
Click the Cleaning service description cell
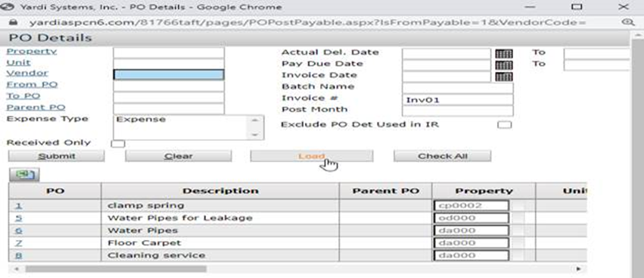point(220,255)
